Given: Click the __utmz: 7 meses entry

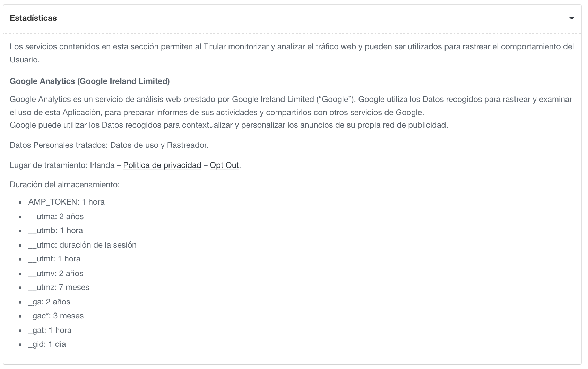Looking at the screenshot, I should point(59,287).
